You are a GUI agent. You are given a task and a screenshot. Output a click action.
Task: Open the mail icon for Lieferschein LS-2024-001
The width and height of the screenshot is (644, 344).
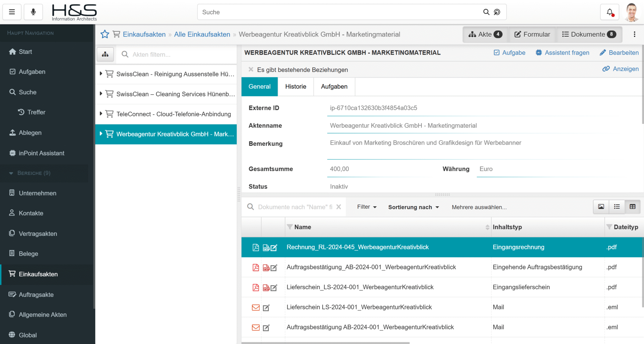[x=256, y=308]
